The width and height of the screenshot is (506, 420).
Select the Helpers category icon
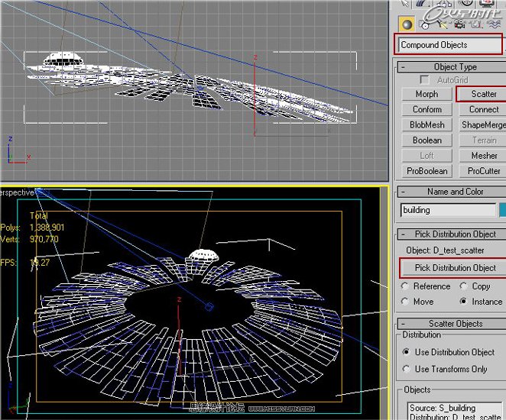[476, 24]
